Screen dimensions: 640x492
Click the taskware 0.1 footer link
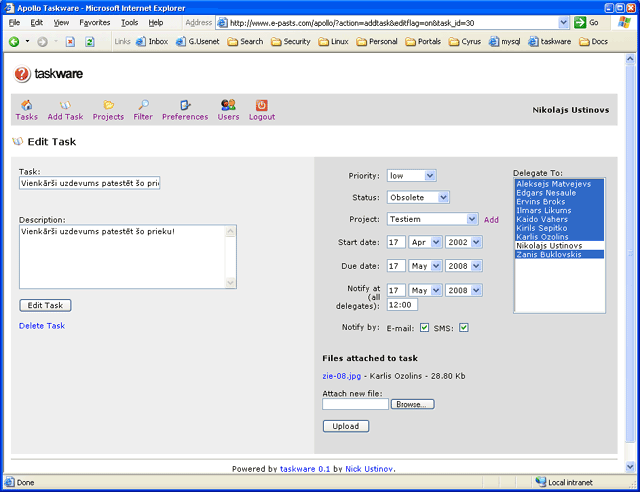305,469
